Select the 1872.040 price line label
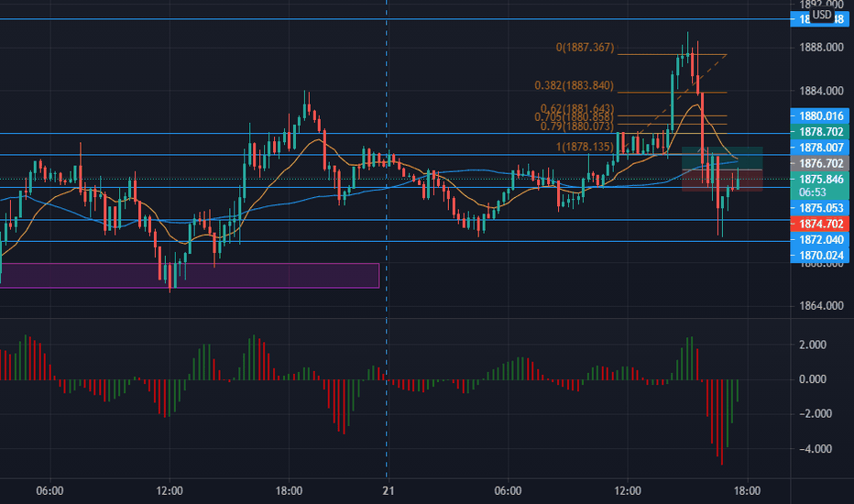Screen dimensions: 854x504 pos(820,239)
